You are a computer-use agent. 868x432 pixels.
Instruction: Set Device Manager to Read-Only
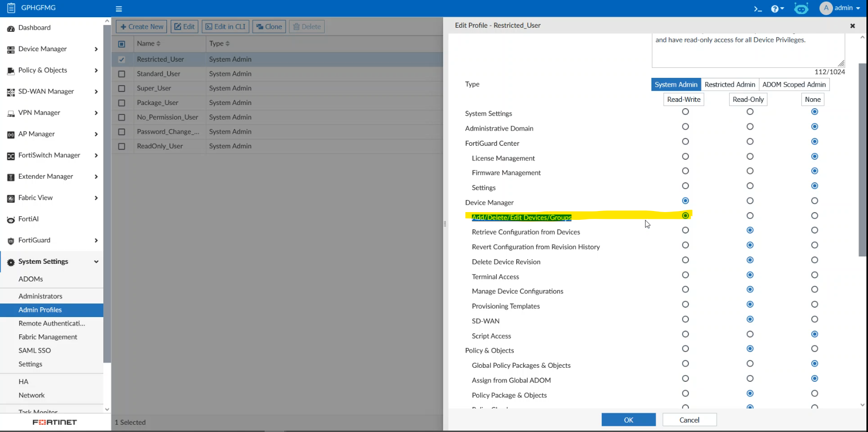coord(750,201)
